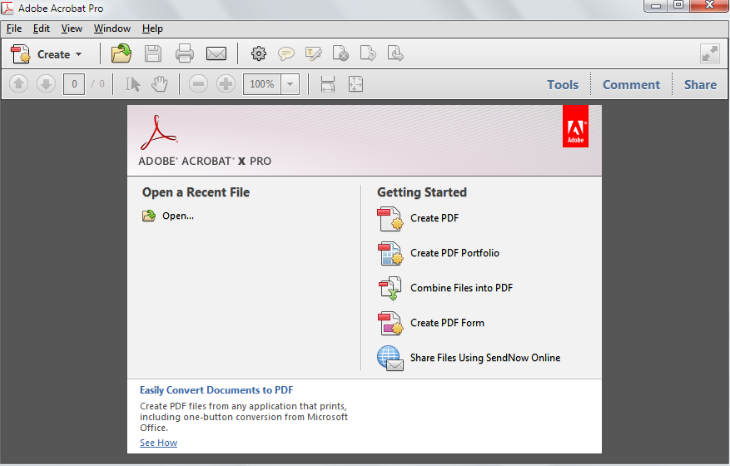
Task: Open the File menu
Action: [14, 29]
